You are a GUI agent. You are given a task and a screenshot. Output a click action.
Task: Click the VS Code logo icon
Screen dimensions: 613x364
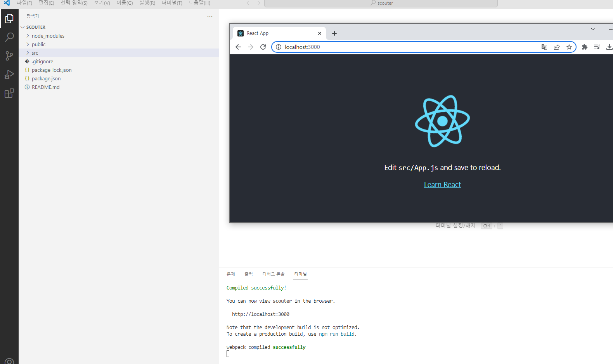click(7, 3)
